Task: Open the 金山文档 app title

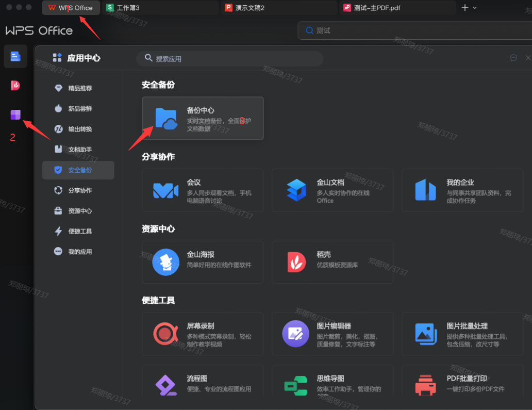Action: (330, 182)
